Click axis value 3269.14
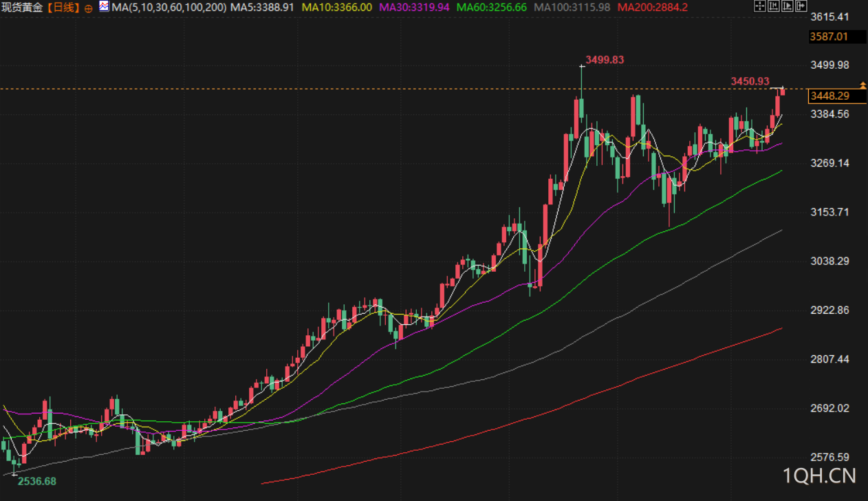The height and width of the screenshot is (501, 868). point(829,163)
